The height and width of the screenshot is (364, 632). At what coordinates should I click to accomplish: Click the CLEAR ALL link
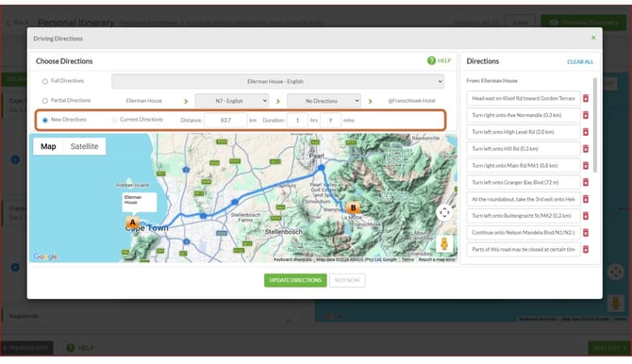(x=580, y=61)
